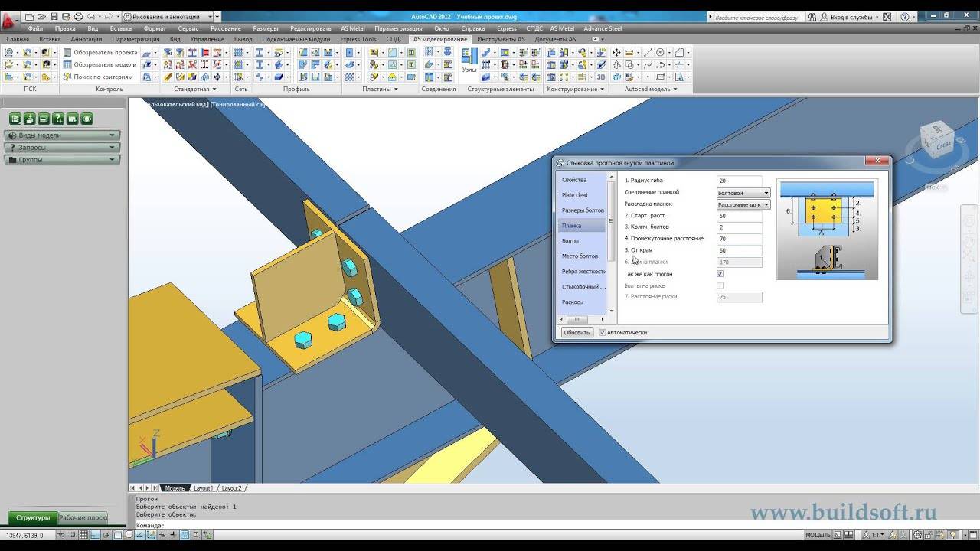Open 'Вход в службы' sign-in dropdown
The image size is (980, 551).
click(x=850, y=16)
